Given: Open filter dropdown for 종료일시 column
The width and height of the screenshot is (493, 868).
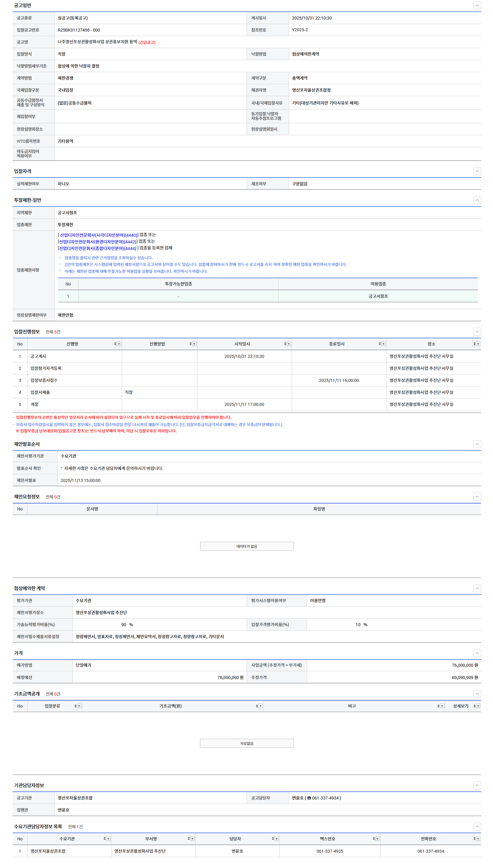Looking at the screenshot, I should click(x=383, y=344).
